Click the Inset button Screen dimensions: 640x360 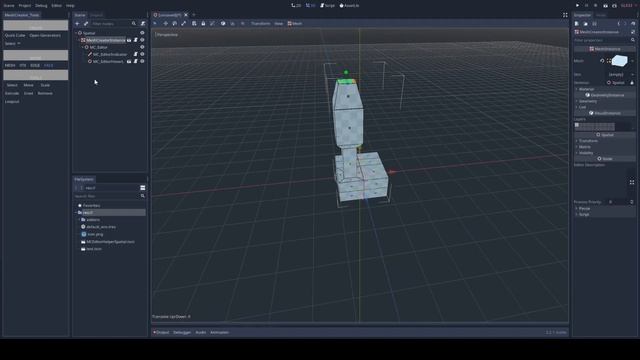(x=28, y=93)
